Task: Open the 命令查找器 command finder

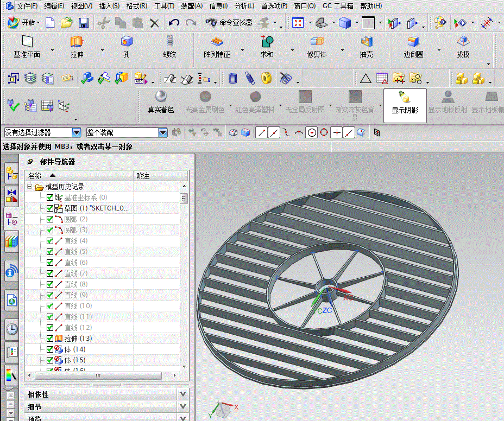Action: tap(229, 22)
